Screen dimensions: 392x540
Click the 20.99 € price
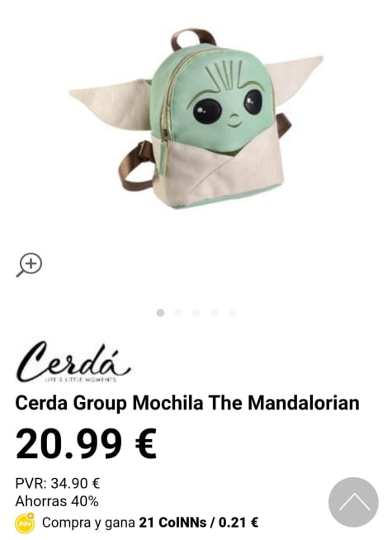click(x=86, y=444)
